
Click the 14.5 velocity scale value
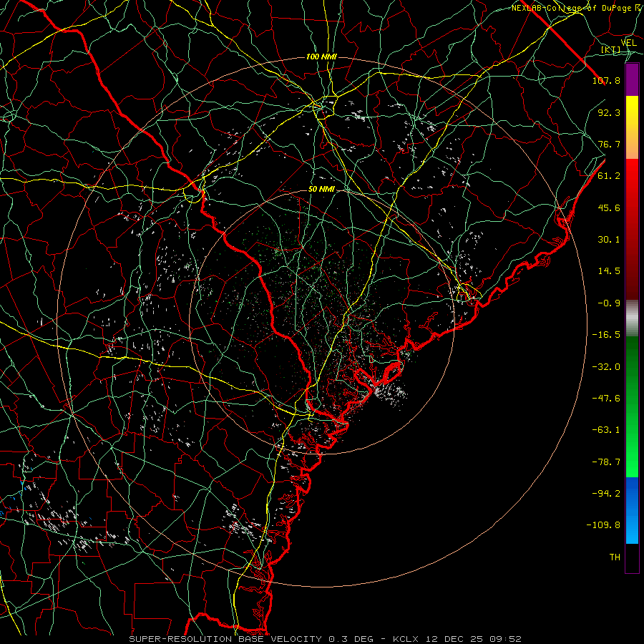coord(609,271)
